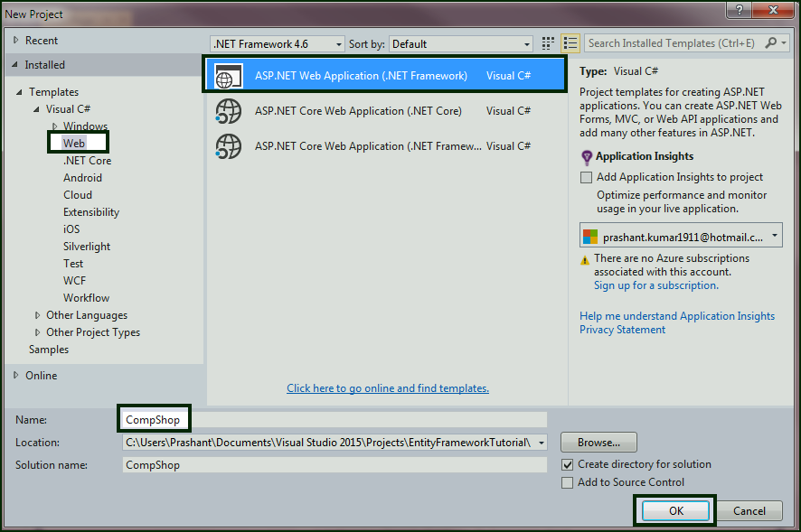The height and width of the screenshot is (532, 801).
Task: Focus the Search Installed Templates field
Action: coord(674,43)
